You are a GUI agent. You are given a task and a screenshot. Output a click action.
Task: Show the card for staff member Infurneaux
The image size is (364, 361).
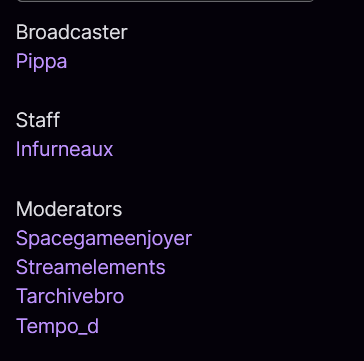pos(65,149)
